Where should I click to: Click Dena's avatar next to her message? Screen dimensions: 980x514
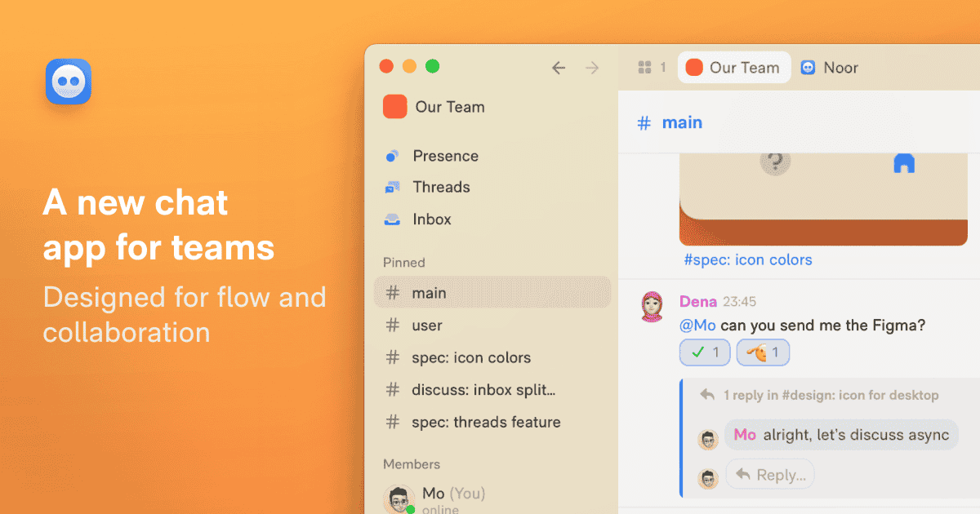652,307
